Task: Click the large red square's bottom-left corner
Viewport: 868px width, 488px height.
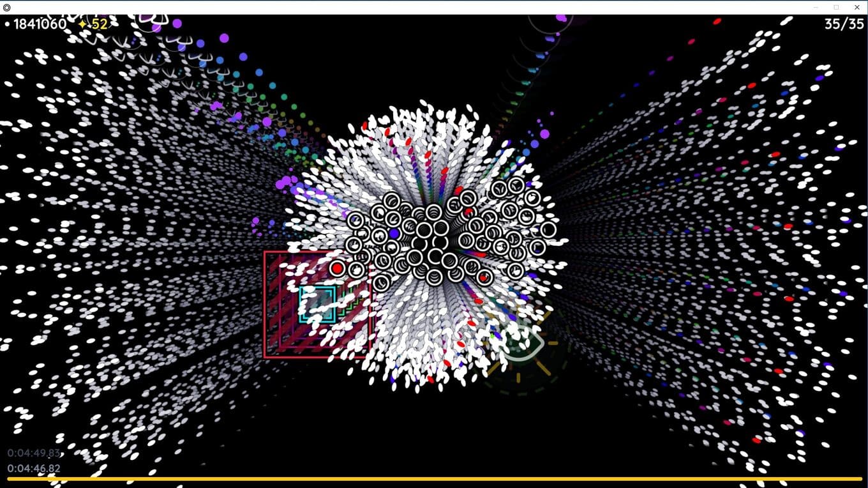Action: click(266, 356)
